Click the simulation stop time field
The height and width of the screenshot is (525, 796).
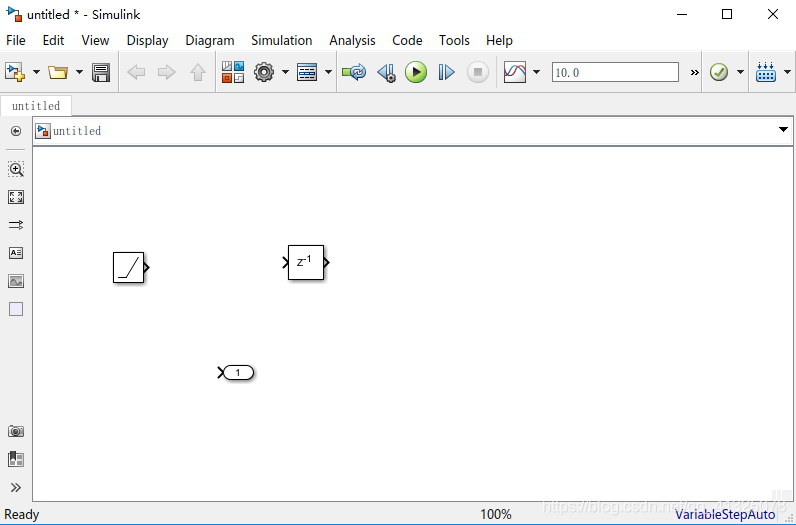pyautogui.click(x=615, y=72)
